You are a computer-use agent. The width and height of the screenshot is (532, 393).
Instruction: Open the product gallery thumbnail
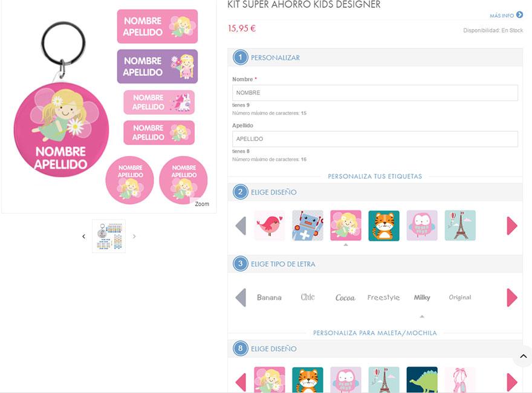tap(109, 236)
